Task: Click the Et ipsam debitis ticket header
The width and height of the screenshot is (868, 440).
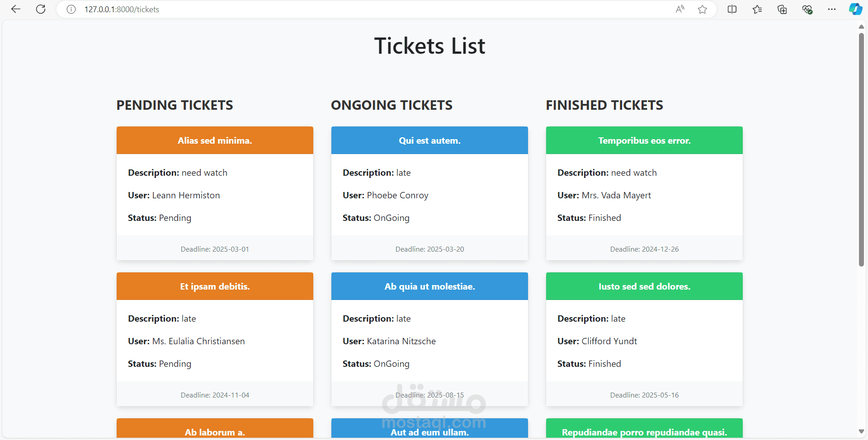Action: [215, 286]
